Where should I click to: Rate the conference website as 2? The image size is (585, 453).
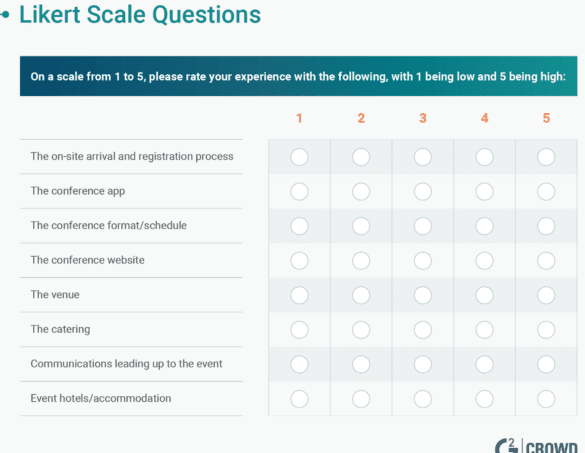361,260
